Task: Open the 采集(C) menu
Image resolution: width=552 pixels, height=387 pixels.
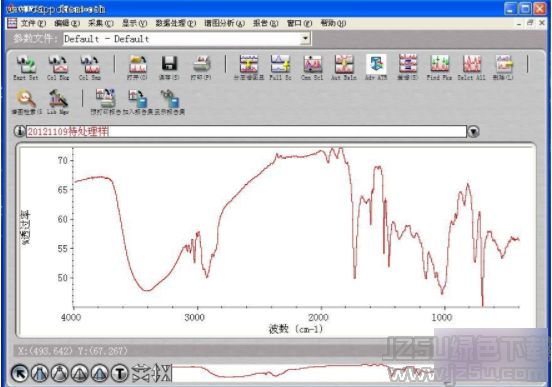Action: 100,23
